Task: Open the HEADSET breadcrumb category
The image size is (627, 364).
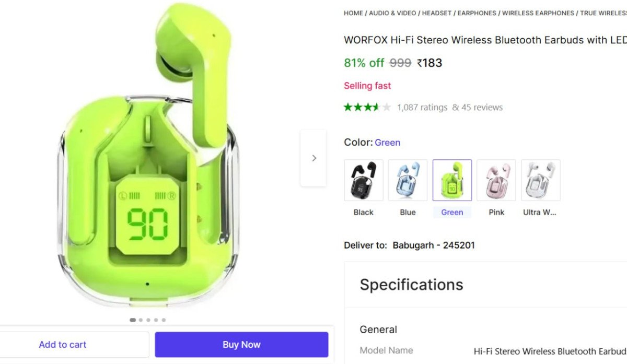Action: pyautogui.click(x=437, y=13)
